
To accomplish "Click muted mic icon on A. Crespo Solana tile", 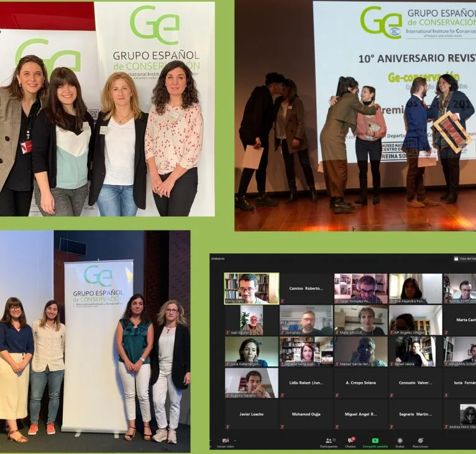I will [x=337, y=396].
